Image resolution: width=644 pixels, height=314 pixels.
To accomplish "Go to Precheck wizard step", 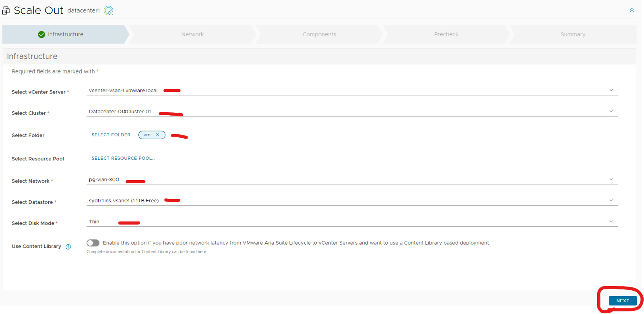I will tap(446, 34).
